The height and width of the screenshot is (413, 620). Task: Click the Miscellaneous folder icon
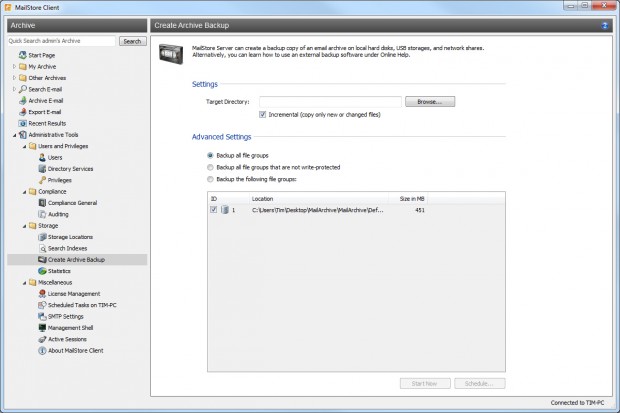click(x=33, y=282)
